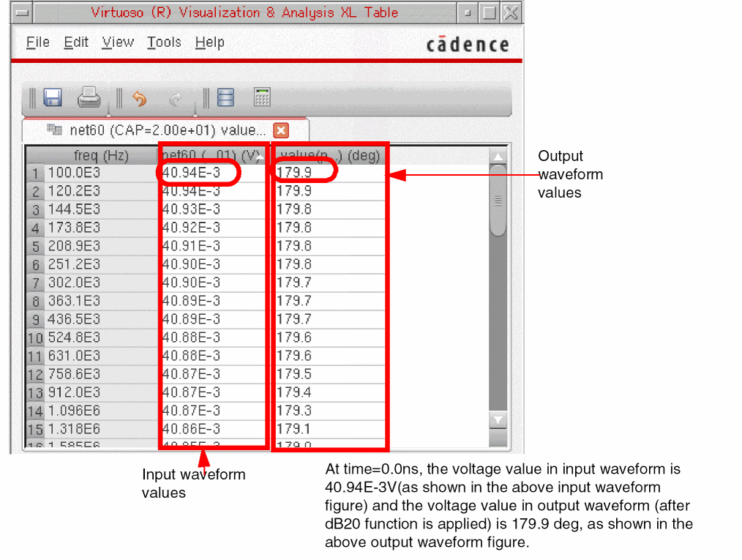742x560 pixels.
Task: Select the 173.8E3 frequency cell
Action: click(x=101, y=228)
